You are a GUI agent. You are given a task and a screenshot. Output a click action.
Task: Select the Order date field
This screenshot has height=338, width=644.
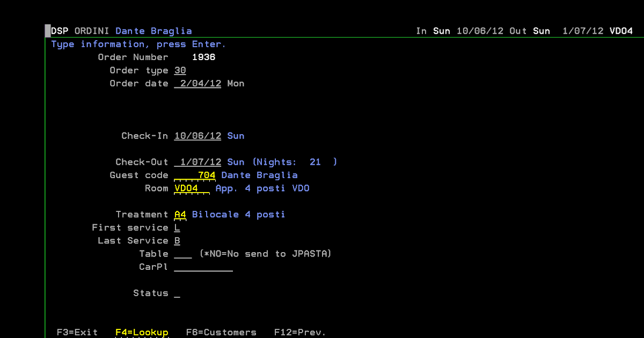(197, 83)
